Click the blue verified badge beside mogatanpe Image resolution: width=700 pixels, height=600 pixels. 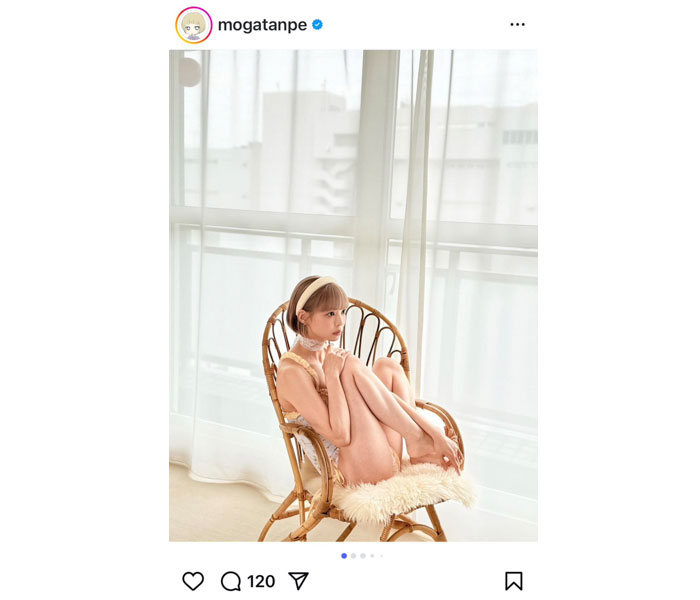pos(317,25)
